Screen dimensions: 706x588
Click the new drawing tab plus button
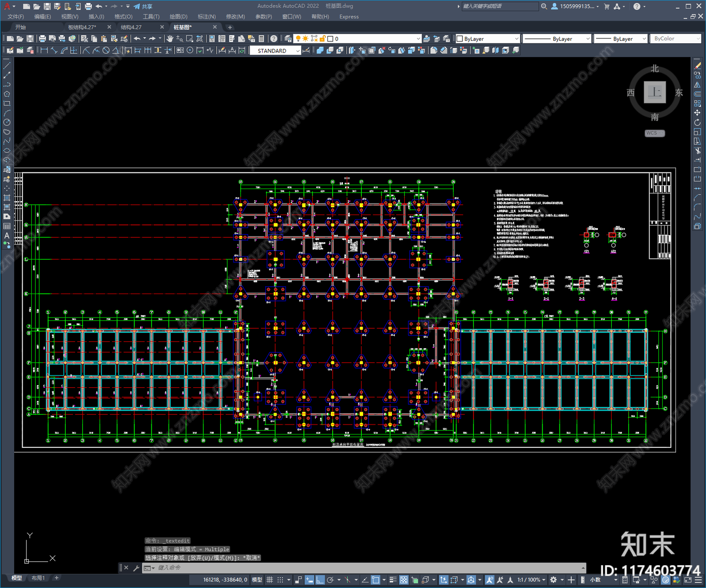[x=229, y=27]
